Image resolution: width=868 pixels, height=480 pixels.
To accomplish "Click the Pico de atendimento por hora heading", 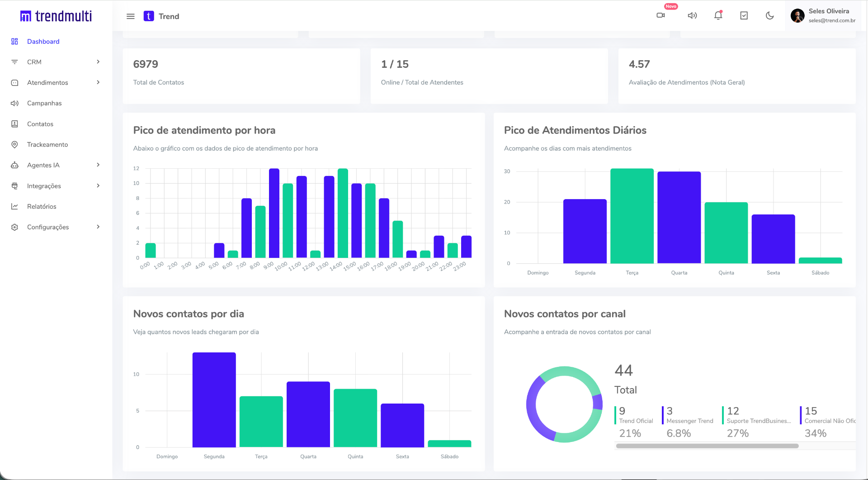I will (204, 130).
